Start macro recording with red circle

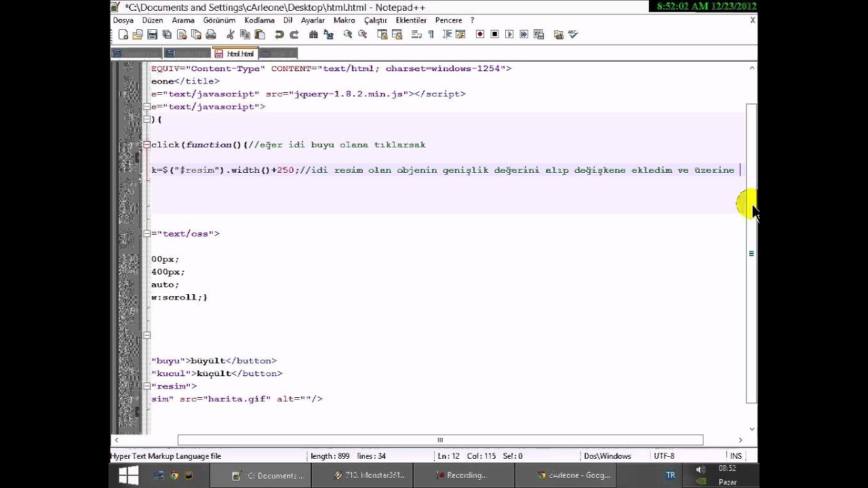point(480,34)
